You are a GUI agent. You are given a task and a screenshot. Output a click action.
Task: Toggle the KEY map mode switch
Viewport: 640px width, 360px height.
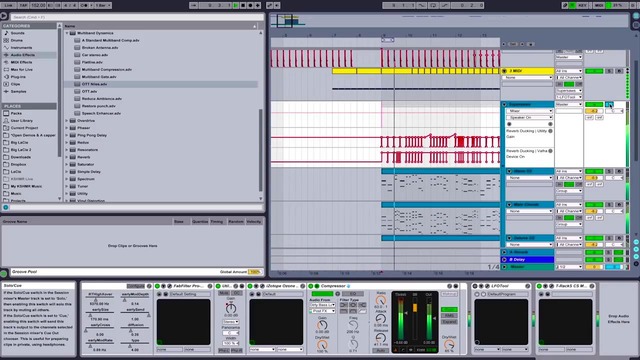pos(582,5)
